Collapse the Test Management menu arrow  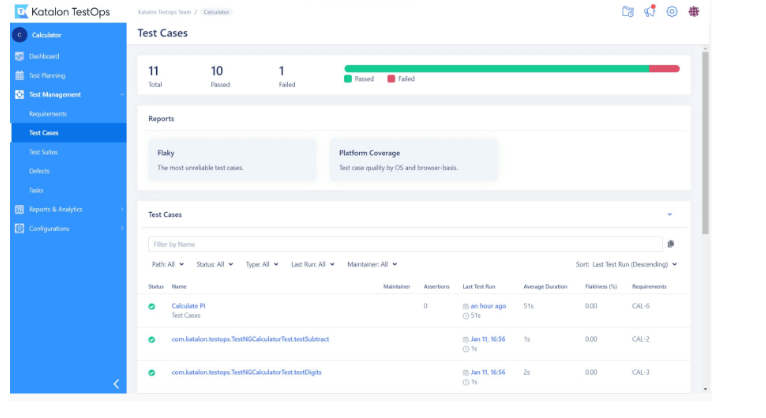pyautogui.click(x=122, y=95)
